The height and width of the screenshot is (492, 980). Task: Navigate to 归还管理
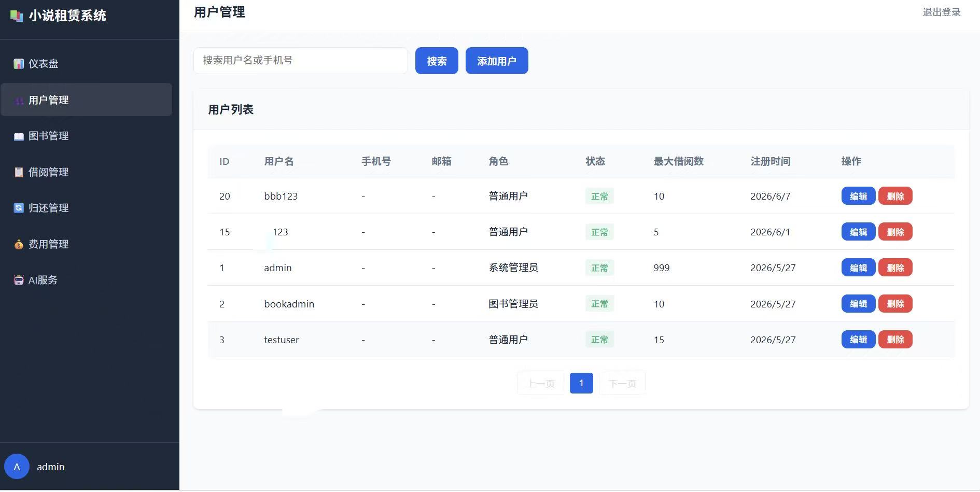[86, 207]
